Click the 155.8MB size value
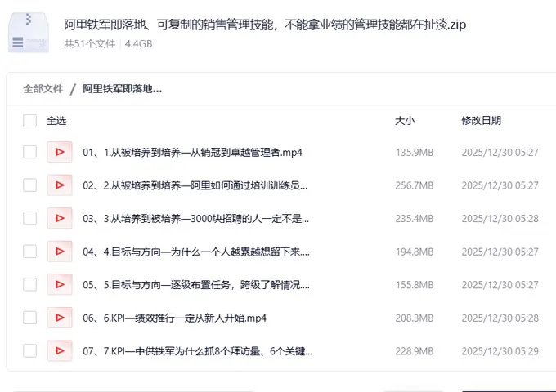Viewport: 556px width, 392px height. 415,285
